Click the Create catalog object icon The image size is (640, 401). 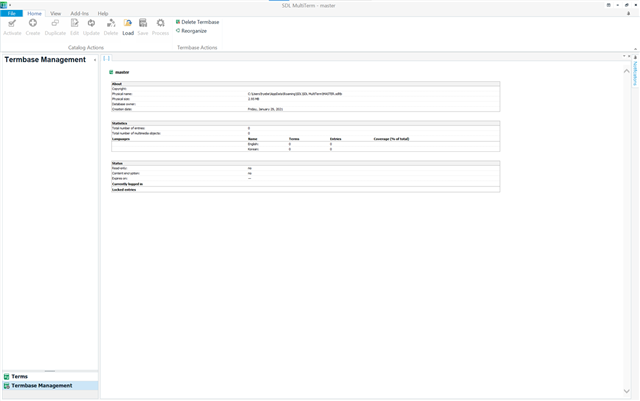pos(33,23)
